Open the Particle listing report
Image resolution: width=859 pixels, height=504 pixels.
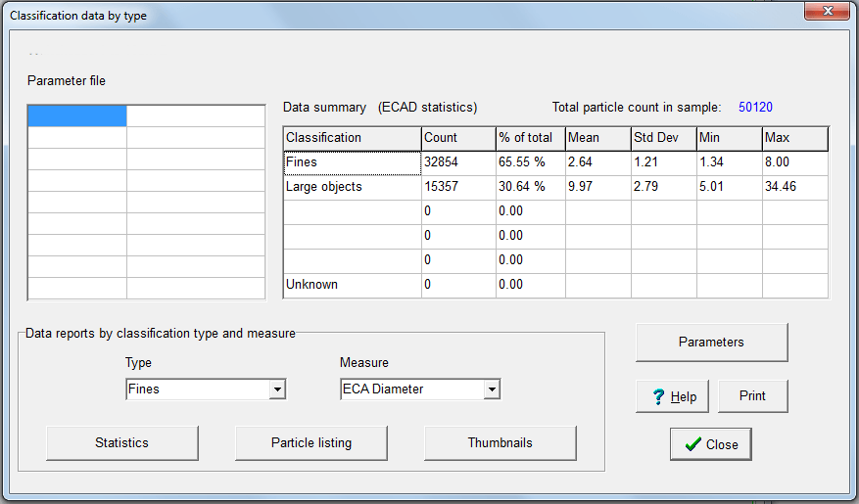point(311,443)
